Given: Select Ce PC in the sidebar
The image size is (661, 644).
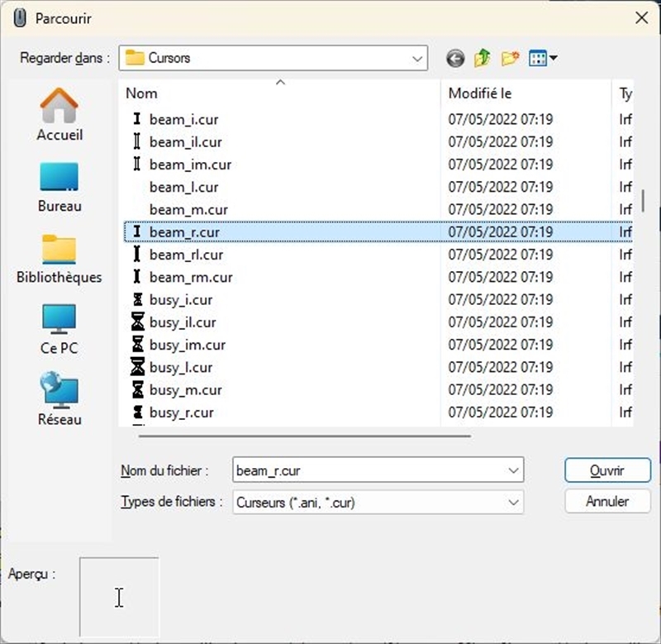Looking at the screenshot, I should click(59, 329).
